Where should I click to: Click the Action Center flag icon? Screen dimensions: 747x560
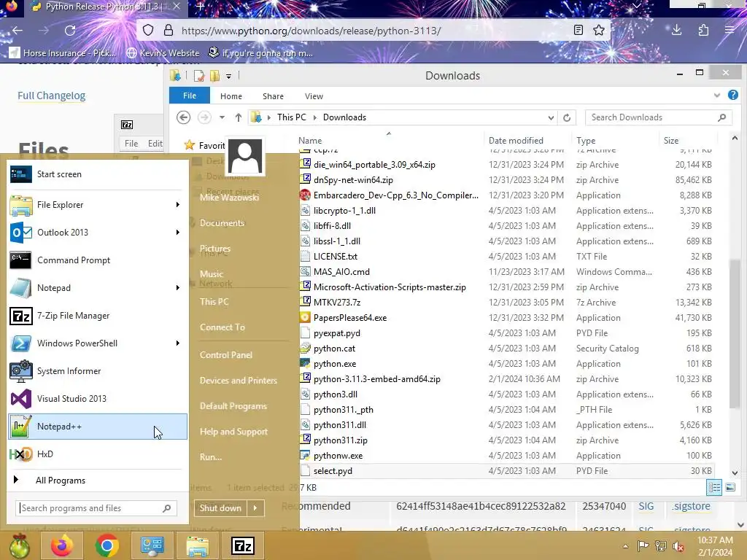643,545
